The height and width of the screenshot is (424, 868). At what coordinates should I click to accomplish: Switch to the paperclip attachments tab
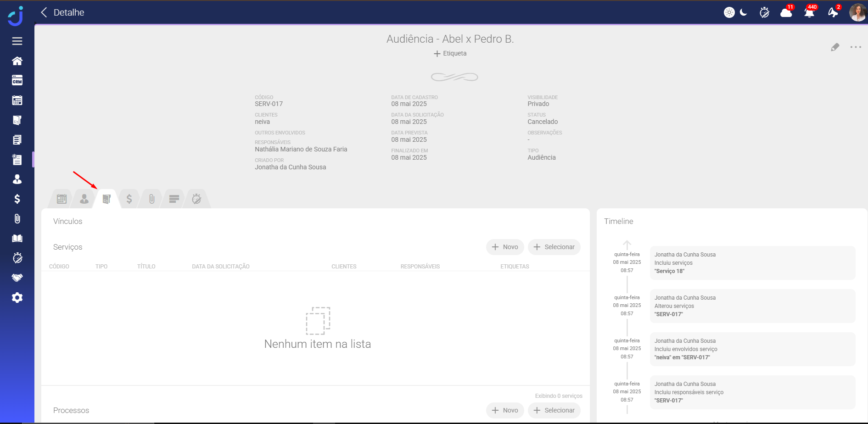(151, 199)
